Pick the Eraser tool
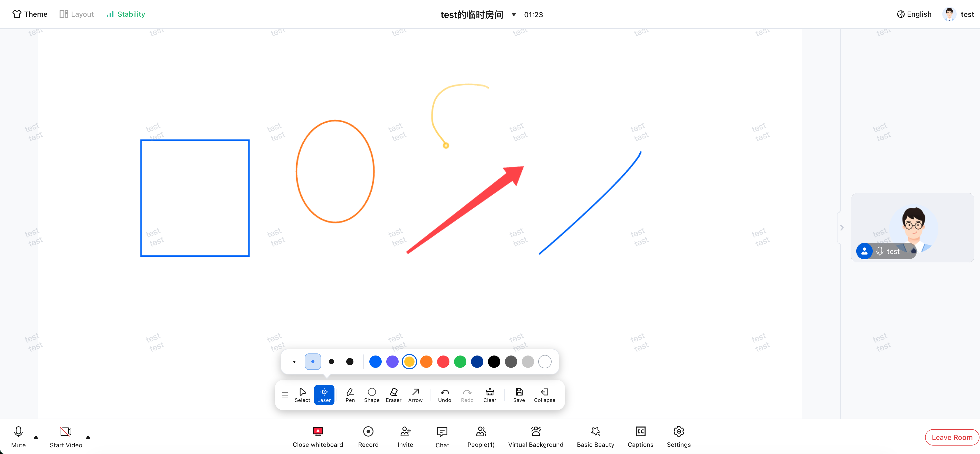 tap(393, 395)
